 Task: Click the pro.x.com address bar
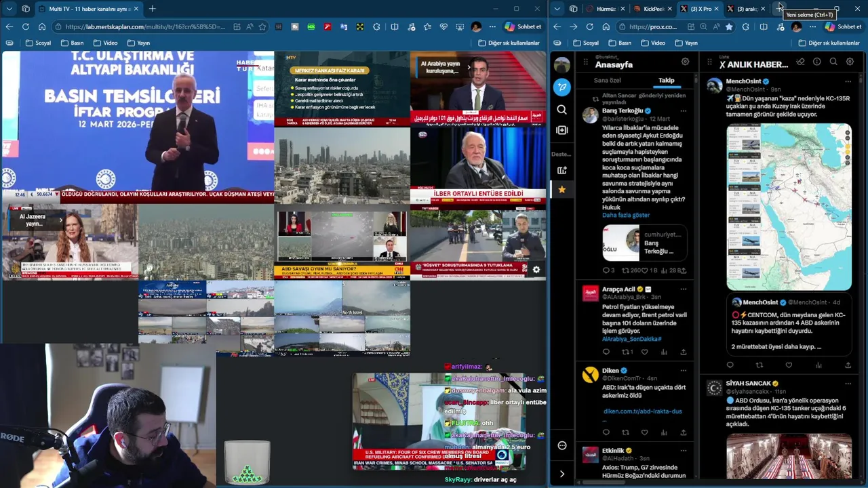[x=653, y=26]
